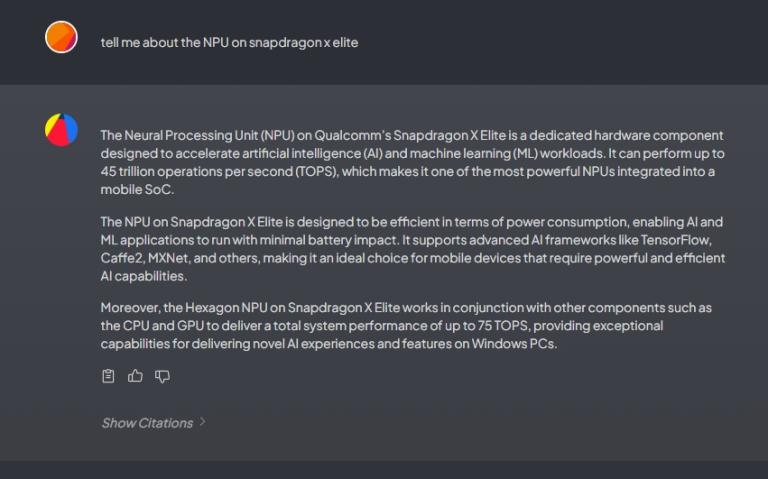Click the user prompt about the NPU
The height and width of the screenshot is (479, 768).
click(229, 43)
